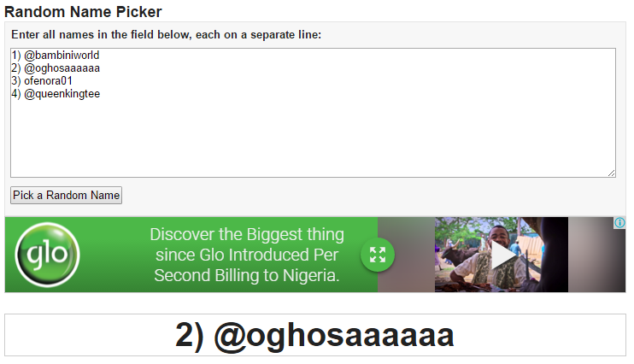
Task: Click the Random Name Picker heading
Action: pos(83,12)
